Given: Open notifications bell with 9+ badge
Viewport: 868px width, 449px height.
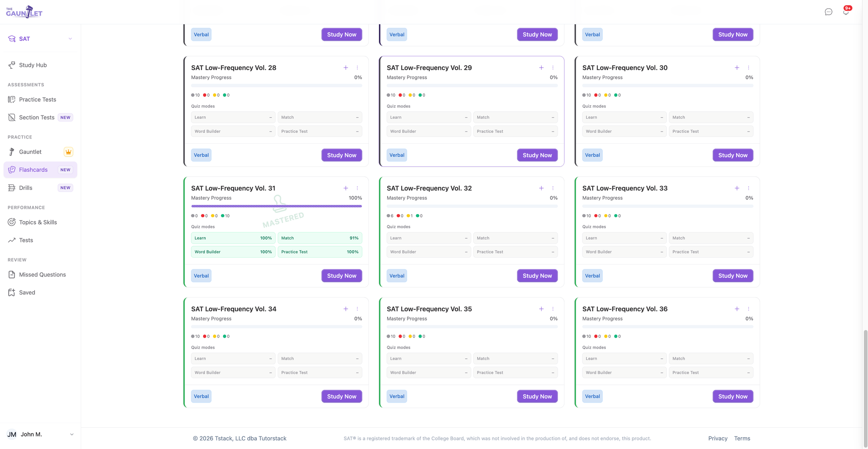Looking at the screenshot, I should pos(846,11).
